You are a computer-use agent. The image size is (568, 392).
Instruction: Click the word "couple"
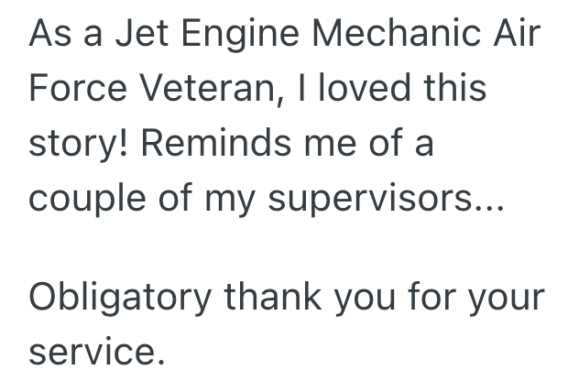click(86, 199)
